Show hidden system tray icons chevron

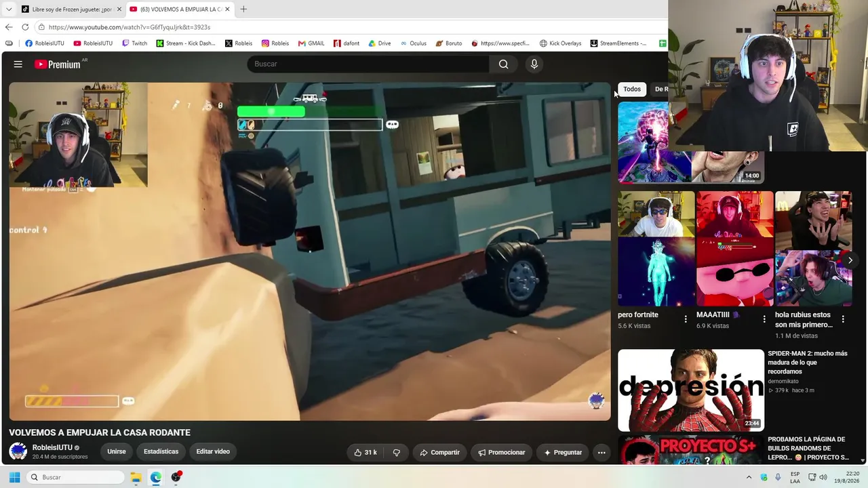(x=749, y=477)
